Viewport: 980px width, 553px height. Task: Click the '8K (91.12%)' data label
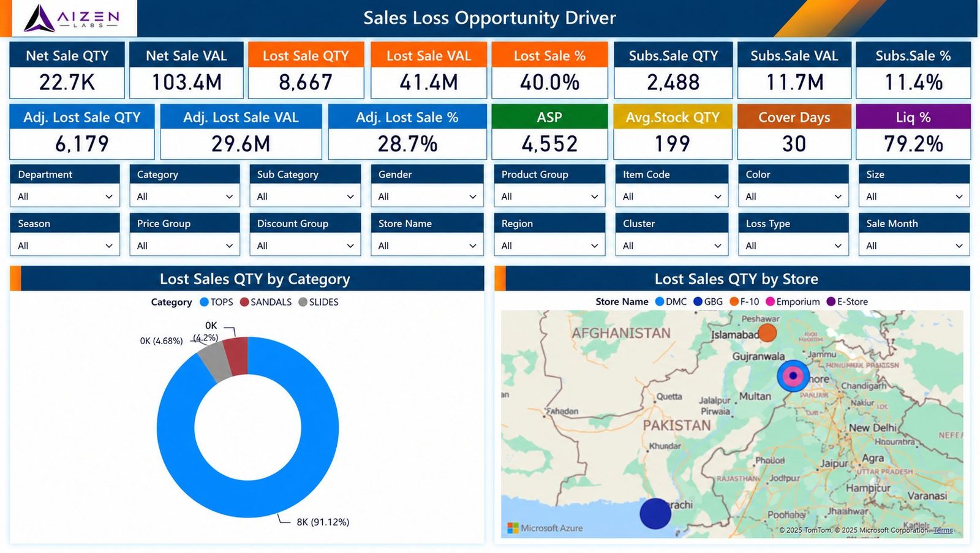coord(323,522)
